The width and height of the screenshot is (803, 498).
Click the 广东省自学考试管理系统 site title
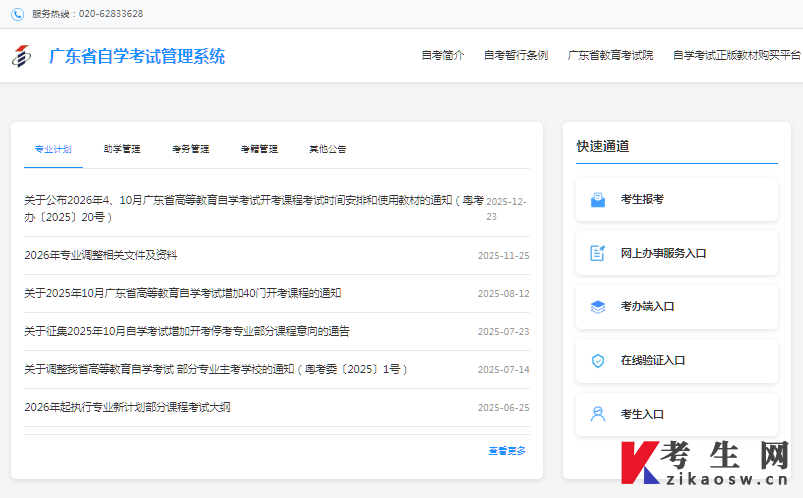pos(137,56)
